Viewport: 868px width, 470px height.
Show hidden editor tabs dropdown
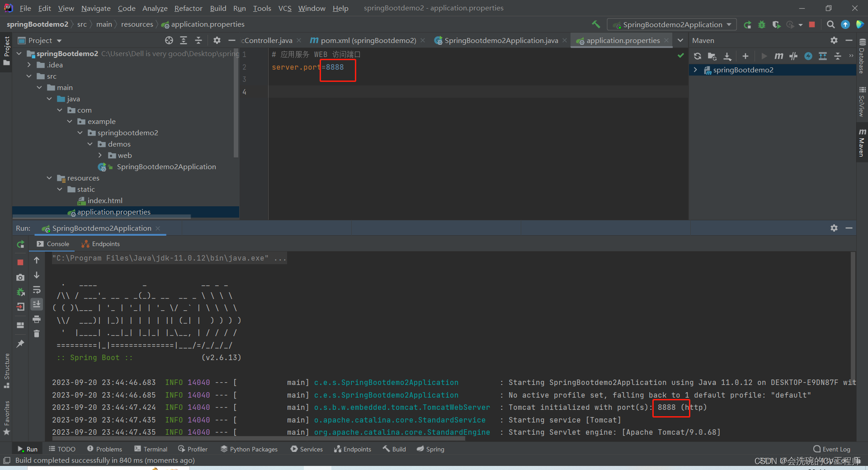[680, 40]
